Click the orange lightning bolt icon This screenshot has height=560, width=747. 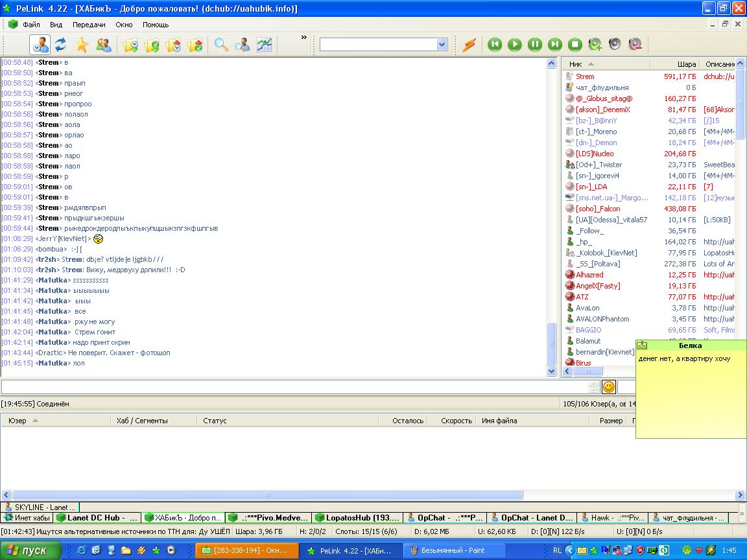coord(469,45)
